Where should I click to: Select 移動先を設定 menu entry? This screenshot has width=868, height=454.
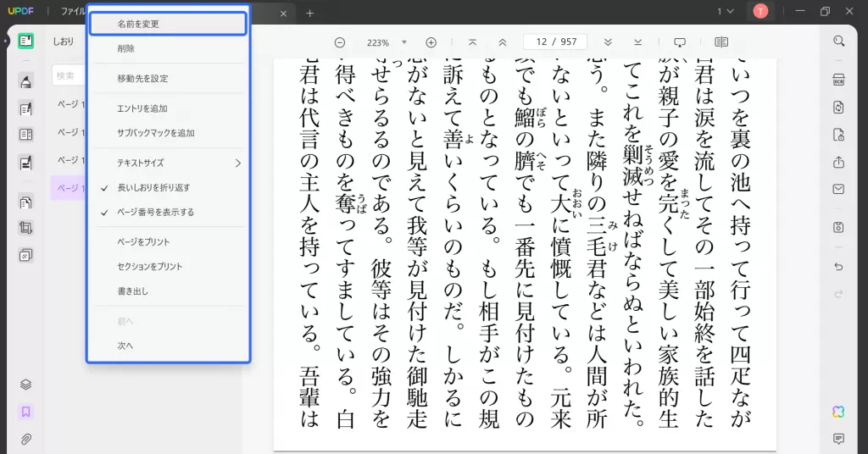coord(169,79)
